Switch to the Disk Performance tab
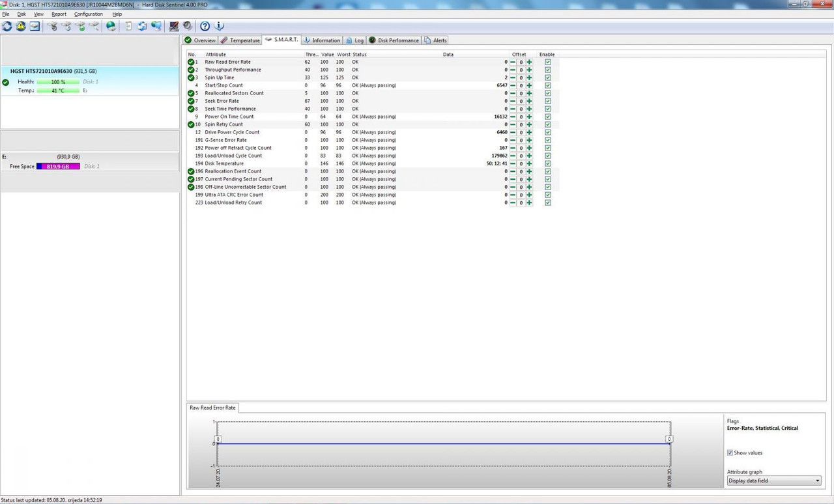Screen dimensions: 834x504 394,40
